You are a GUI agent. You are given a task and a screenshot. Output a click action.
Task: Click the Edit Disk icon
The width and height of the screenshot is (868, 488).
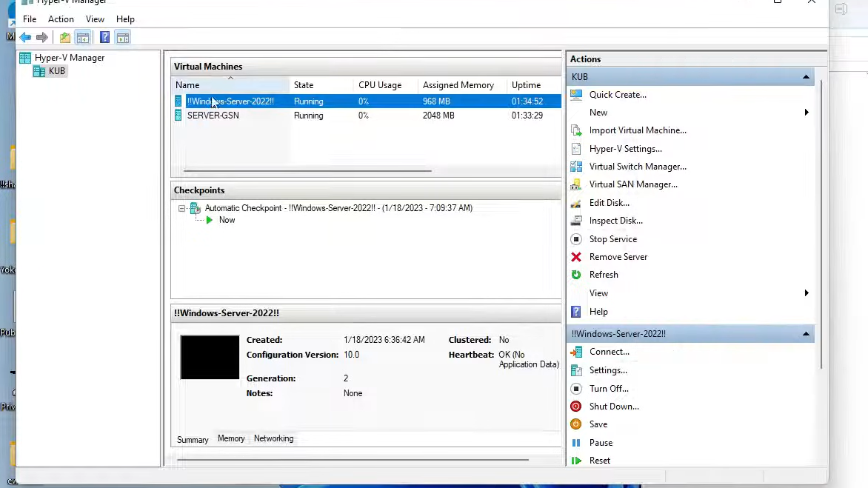coord(576,203)
